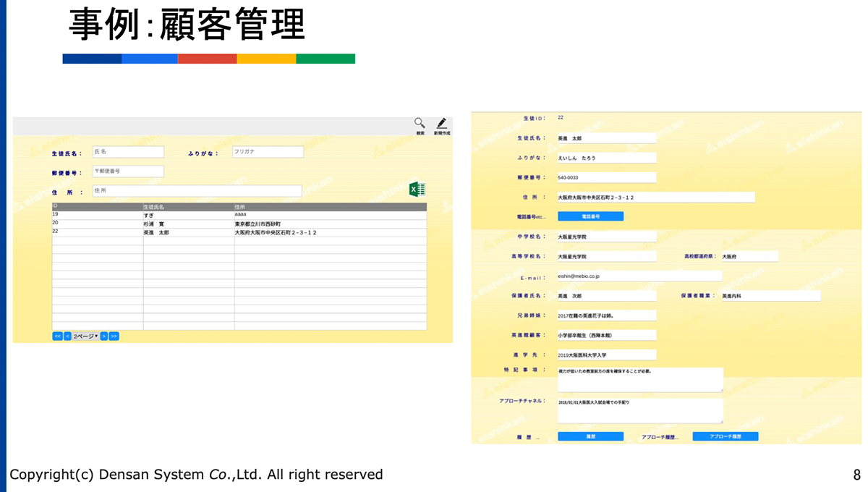Click the フリガナ input field

(x=268, y=151)
